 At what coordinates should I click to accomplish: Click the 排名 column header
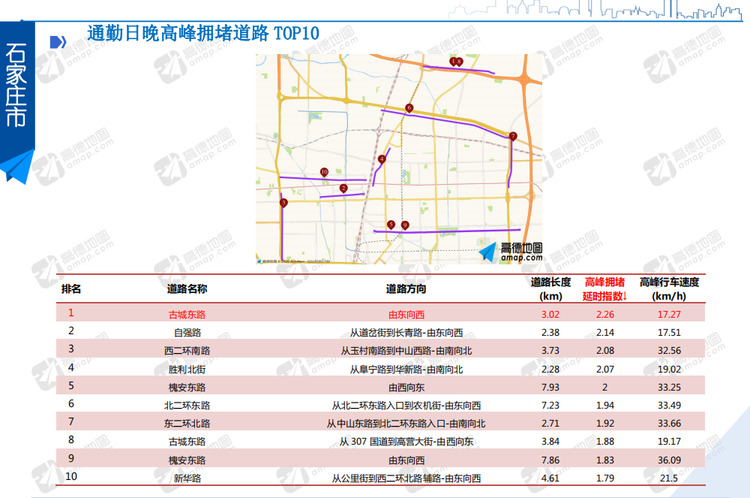[x=71, y=289]
